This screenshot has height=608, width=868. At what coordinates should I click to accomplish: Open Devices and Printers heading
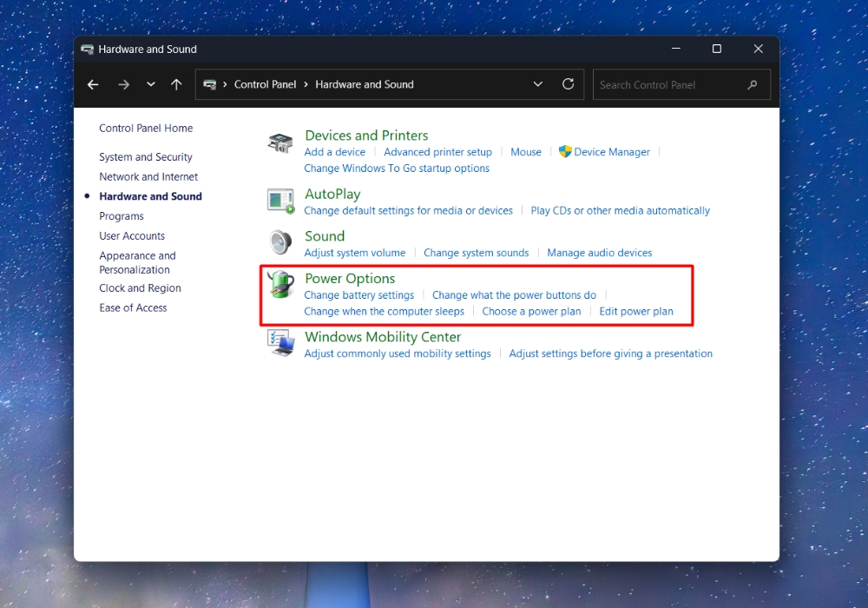[366, 135]
